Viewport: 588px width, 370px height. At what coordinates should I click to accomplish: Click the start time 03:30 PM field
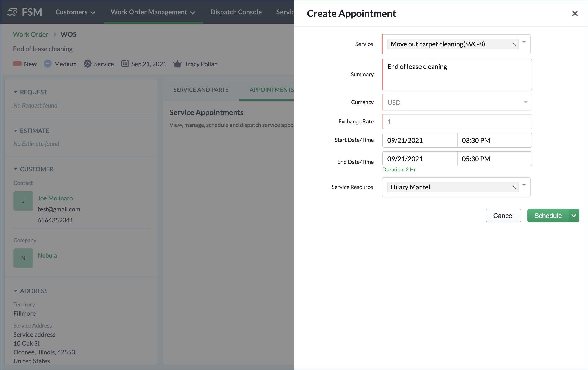tap(494, 140)
